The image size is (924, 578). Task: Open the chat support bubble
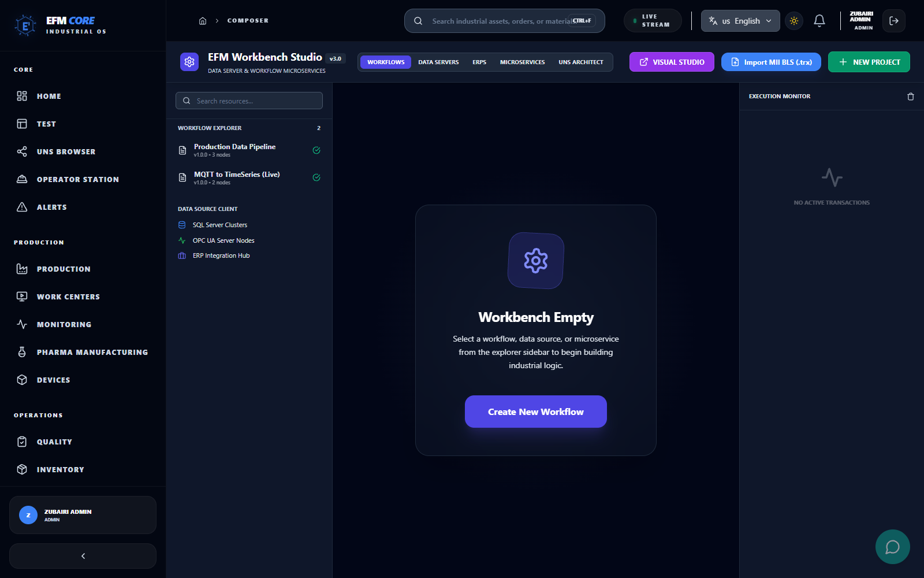click(x=892, y=546)
